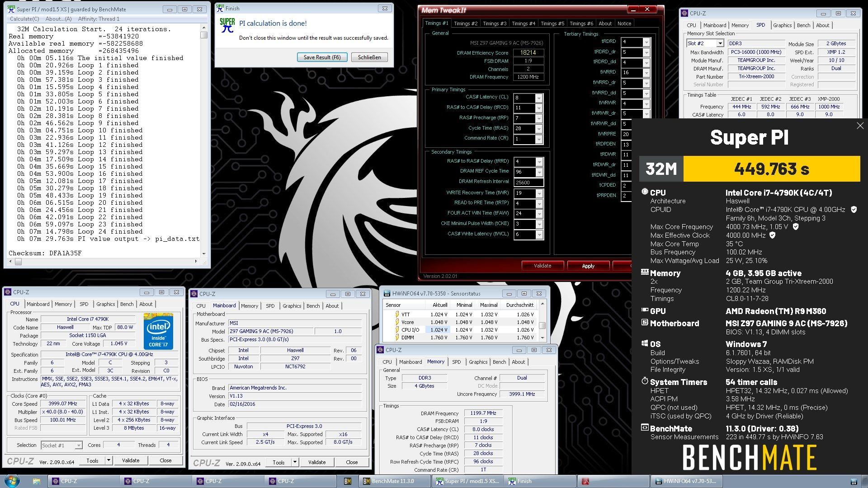Click the Intel Core i7 logo in CPU-Z

[x=158, y=331]
